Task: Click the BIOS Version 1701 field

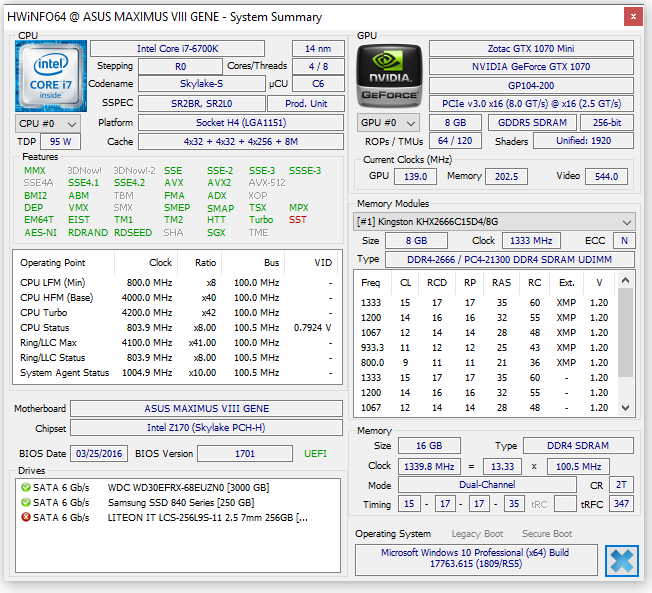Action: pos(245,453)
